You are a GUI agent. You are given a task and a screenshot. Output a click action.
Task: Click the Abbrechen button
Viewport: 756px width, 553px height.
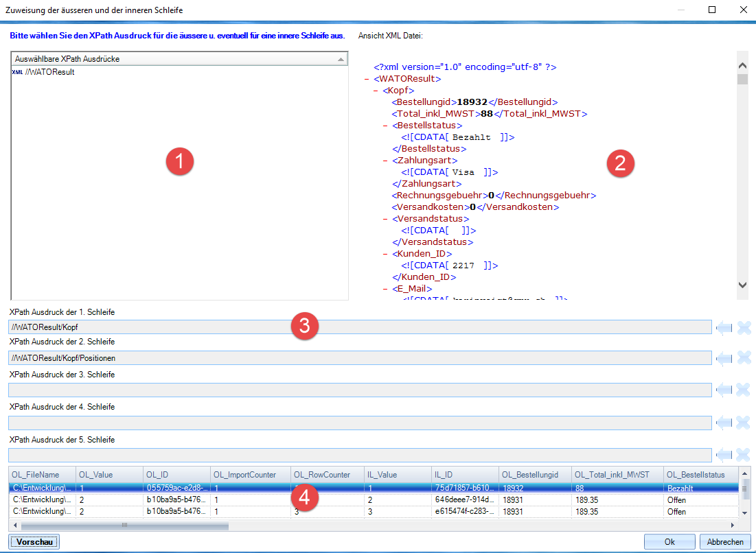point(724,542)
